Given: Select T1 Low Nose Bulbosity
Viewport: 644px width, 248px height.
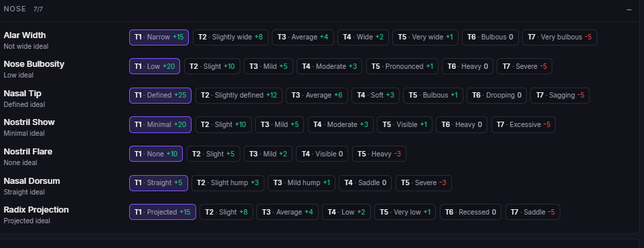Looking at the screenshot, I should (x=155, y=66).
